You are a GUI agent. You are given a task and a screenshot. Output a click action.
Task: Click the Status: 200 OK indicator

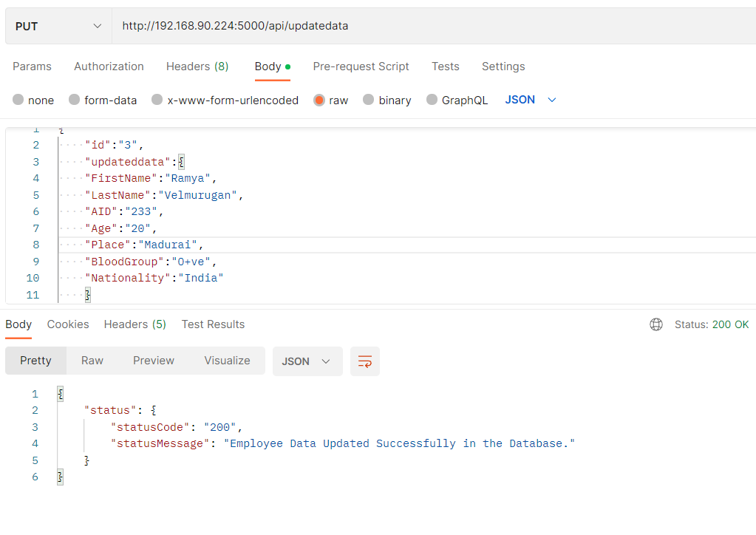712,324
